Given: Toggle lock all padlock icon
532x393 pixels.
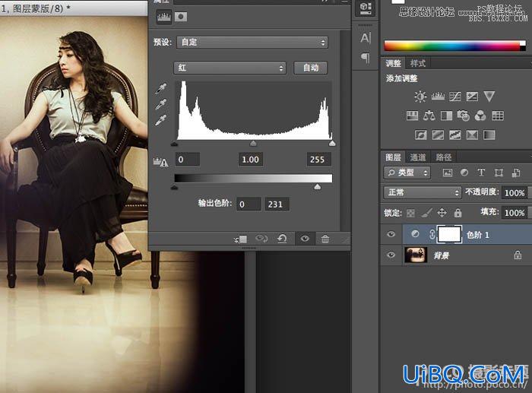Looking at the screenshot, I should click(458, 213).
